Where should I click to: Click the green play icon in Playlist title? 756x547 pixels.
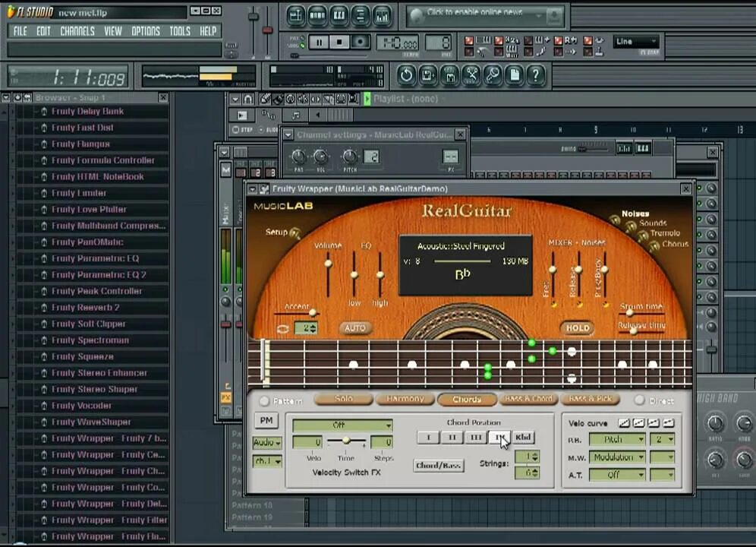coord(367,99)
